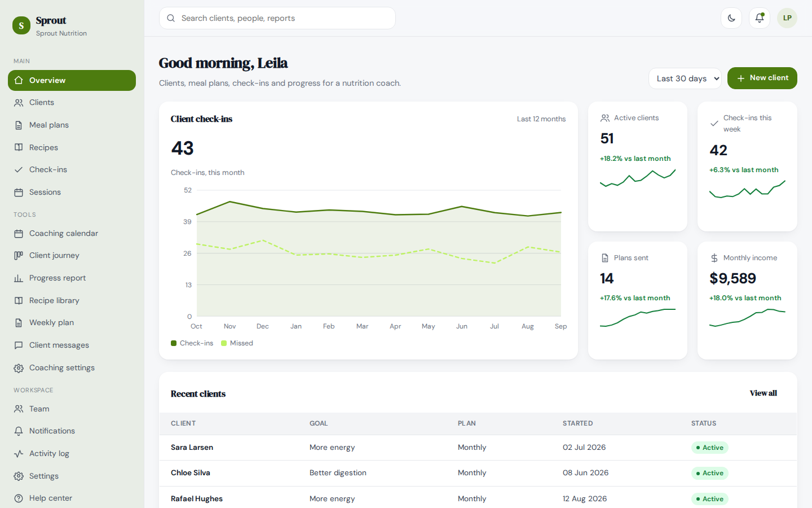Open Chloe Silva client entry
Viewport: 812px width, 508px height.
tap(478, 473)
